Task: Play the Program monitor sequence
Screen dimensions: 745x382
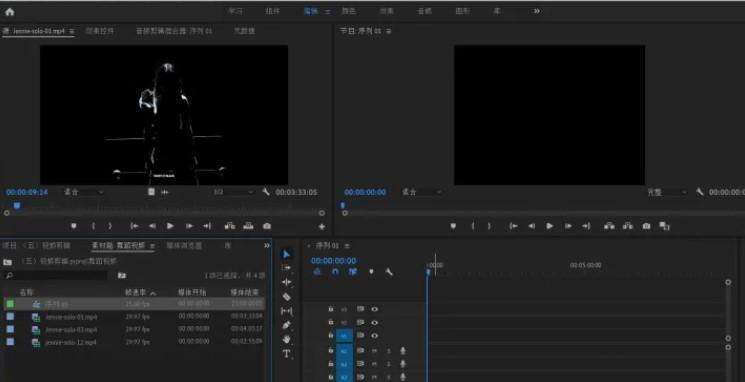Action: click(x=550, y=226)
